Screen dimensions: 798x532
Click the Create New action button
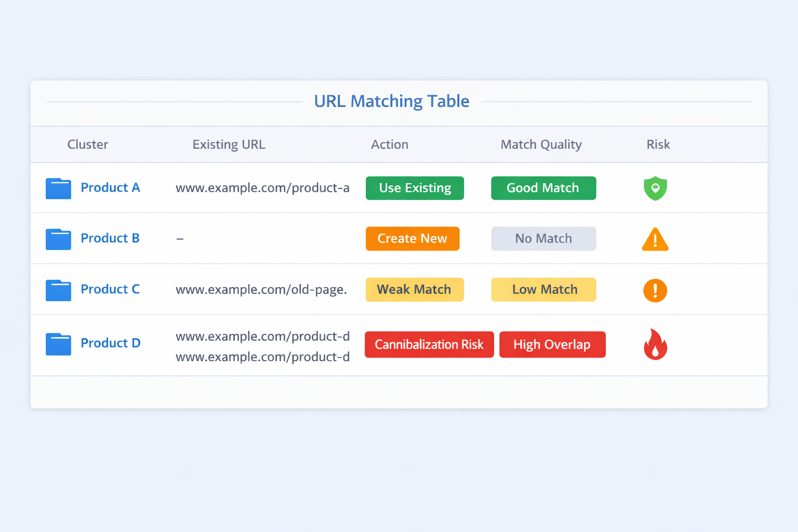412,238
